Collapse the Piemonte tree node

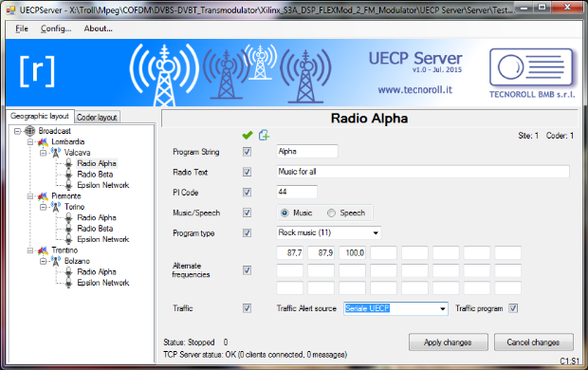30,195
